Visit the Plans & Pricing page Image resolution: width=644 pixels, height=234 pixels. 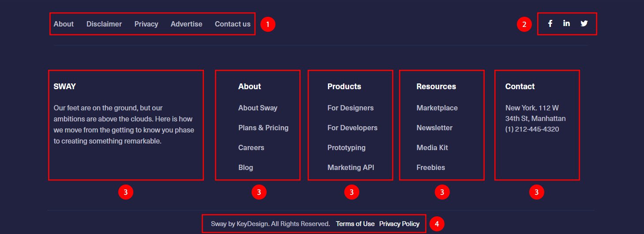click(x=263, y=128)
